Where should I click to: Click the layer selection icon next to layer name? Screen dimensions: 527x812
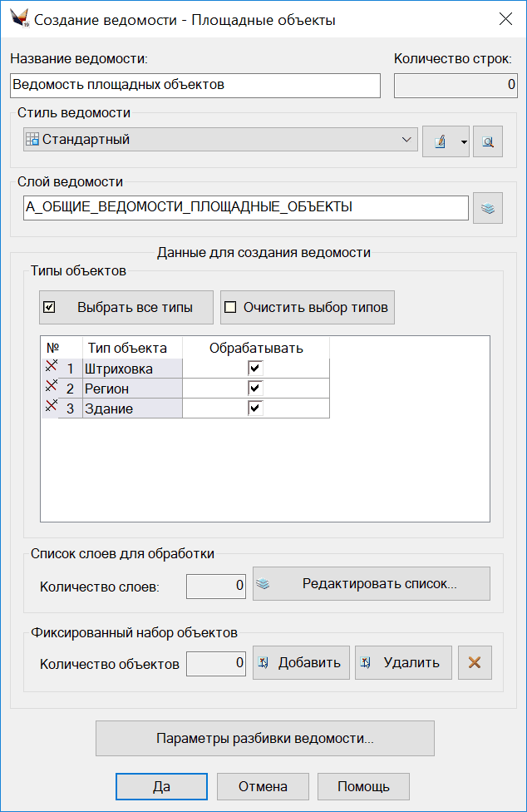click(x=488, y=208)
